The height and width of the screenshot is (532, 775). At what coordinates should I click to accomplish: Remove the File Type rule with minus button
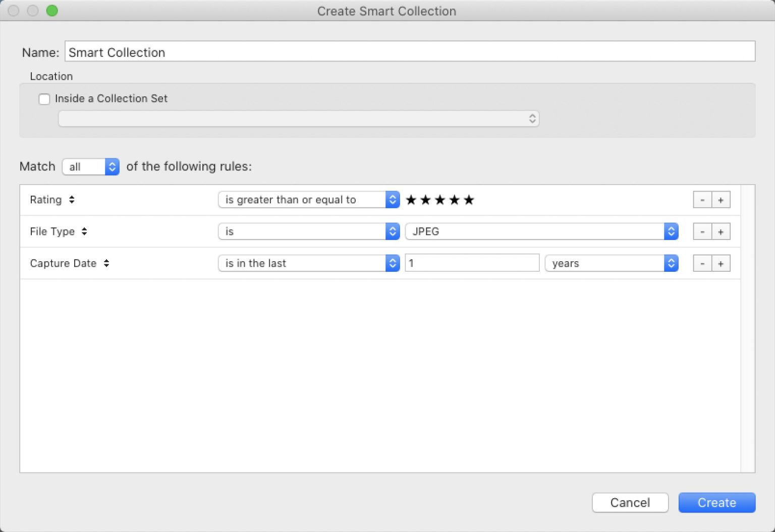click(702, 231)
